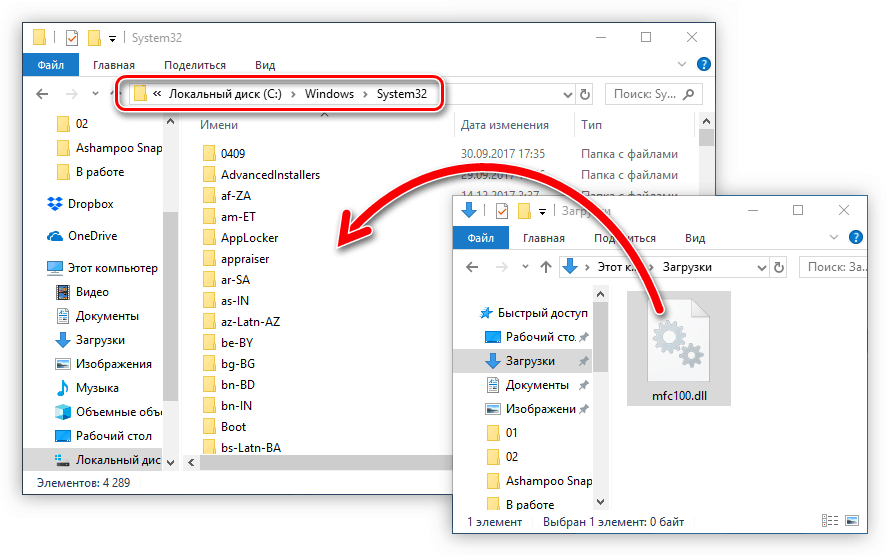Open the Главная tab in the Загрузки window
This screenshot has width=890, height=556.
click(544, 238)
